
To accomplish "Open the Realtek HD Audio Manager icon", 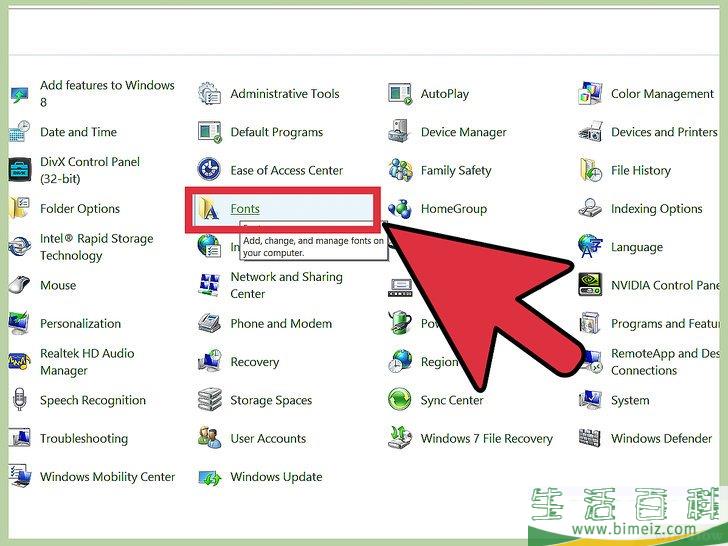I will click(x=20, y=362).
